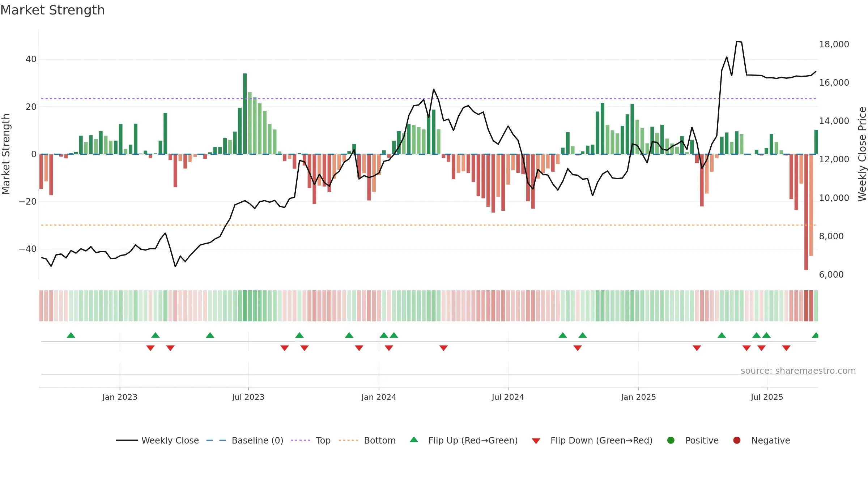Click the tallest green bar near Jul 2023
The height and width of the screenshot is (488, 868).
pos(245,114)
